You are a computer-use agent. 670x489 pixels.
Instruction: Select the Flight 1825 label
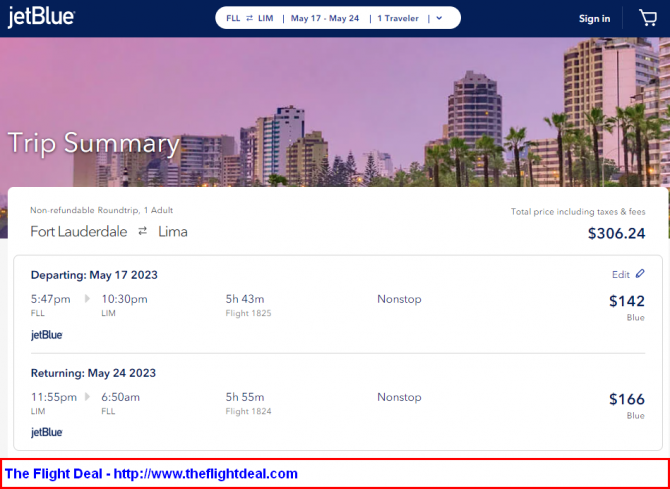pyautogui.click(x=249, y=313)
